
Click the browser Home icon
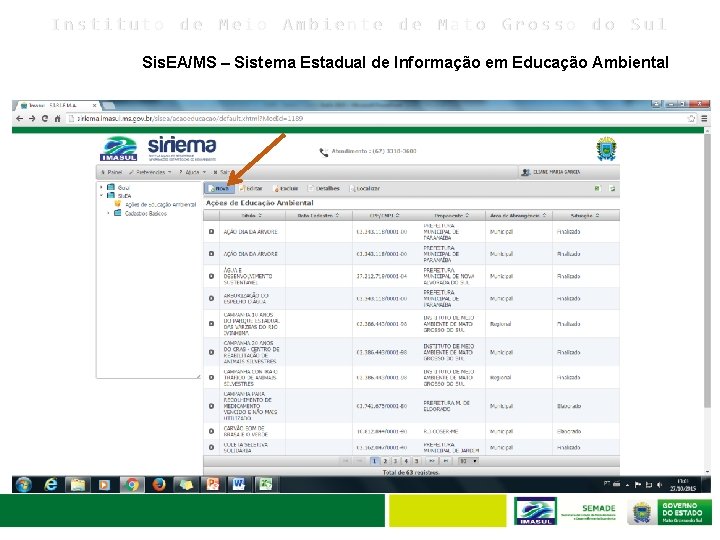pos(57,118)
